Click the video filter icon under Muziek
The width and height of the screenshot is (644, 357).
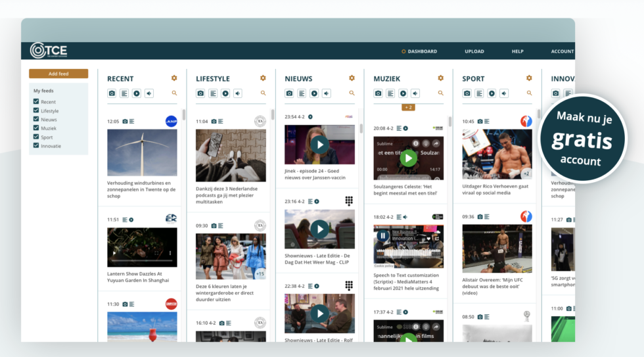point(403,93)
